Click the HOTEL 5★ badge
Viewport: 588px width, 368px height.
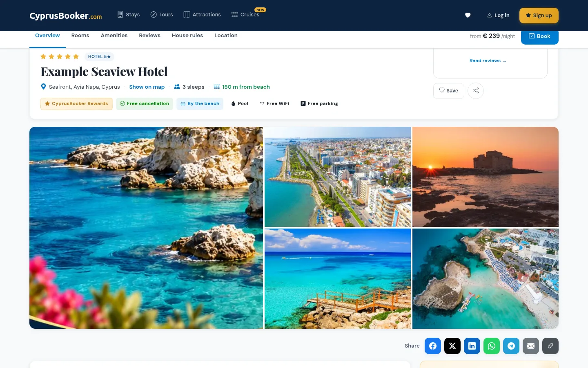point(99,57)
